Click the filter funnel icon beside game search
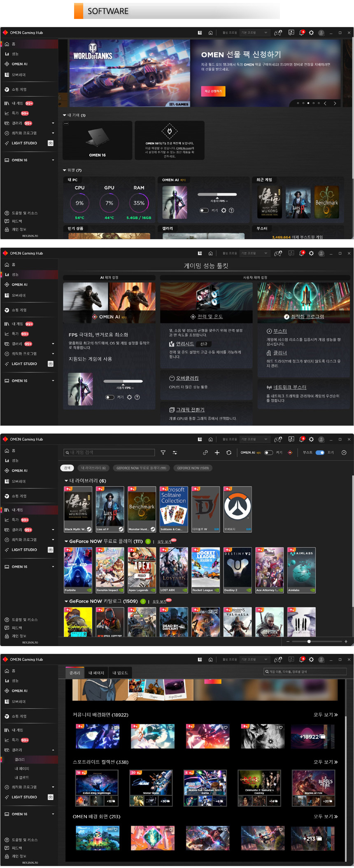Viewport: 354px width, 868px height. click(x=163, y=452)
